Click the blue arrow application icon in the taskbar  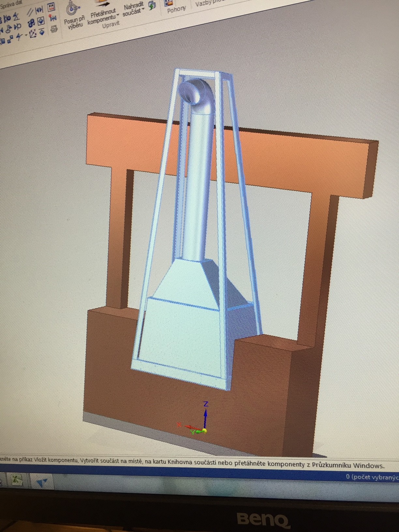(42, 482)
